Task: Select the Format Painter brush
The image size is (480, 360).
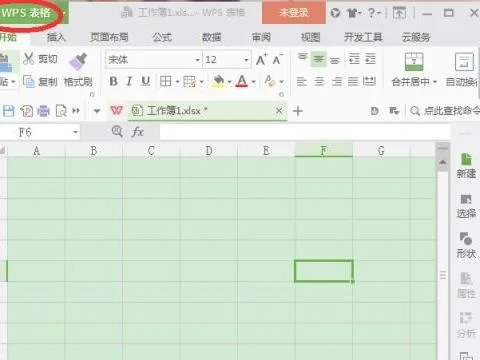Action: click(78, 61)
